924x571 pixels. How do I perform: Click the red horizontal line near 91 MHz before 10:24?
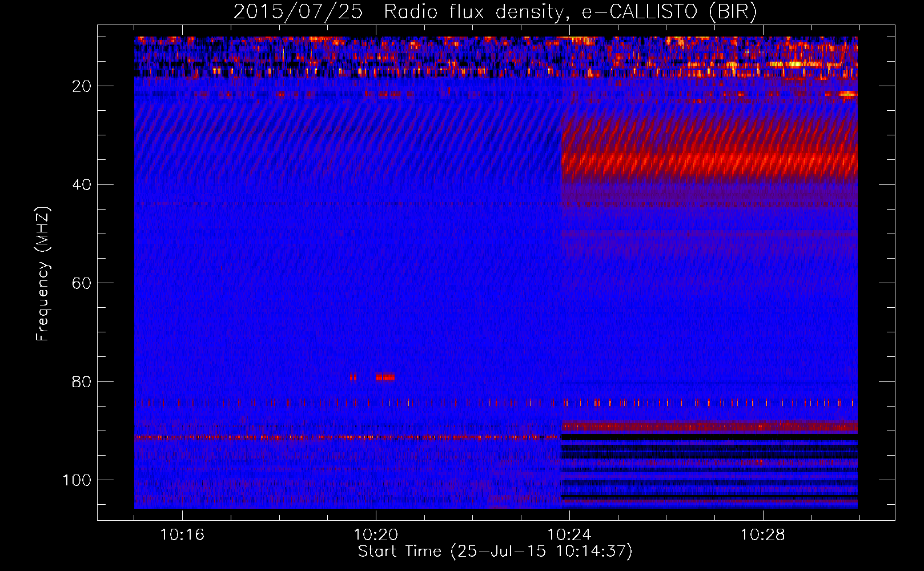point(347,437)
